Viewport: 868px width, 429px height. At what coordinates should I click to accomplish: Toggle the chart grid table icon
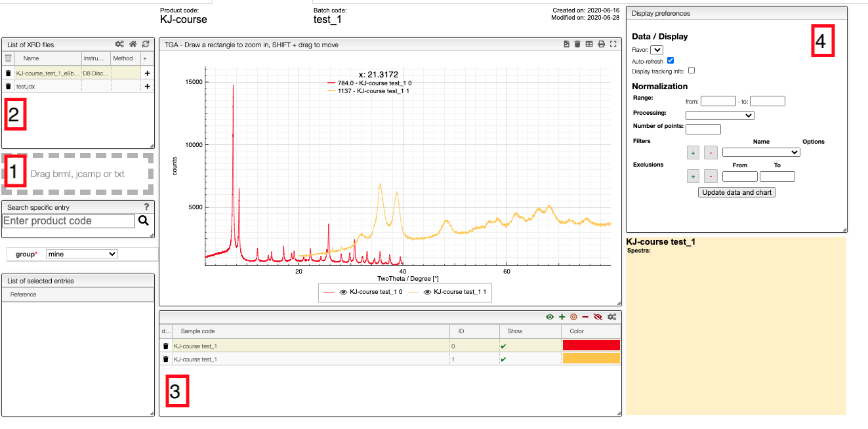tap(589, 45)
